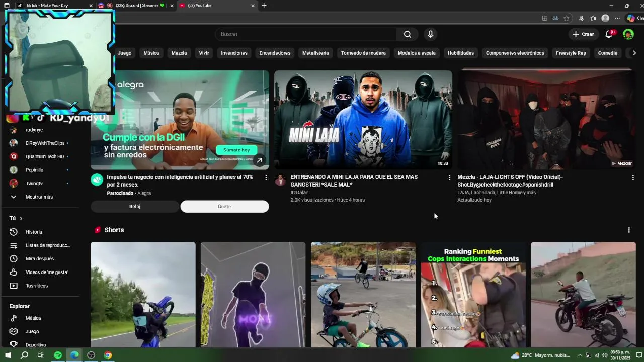Screen dimensions: 644x362
Task: Open options for the LAJA-LIGHTS OFF mix
Action: click(633, 177)
